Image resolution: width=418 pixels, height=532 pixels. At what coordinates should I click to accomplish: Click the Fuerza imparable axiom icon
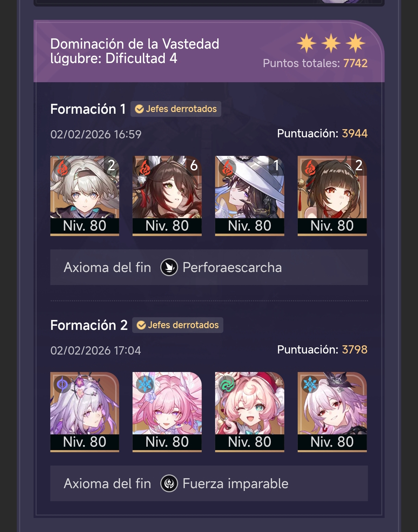coord(169,483)
